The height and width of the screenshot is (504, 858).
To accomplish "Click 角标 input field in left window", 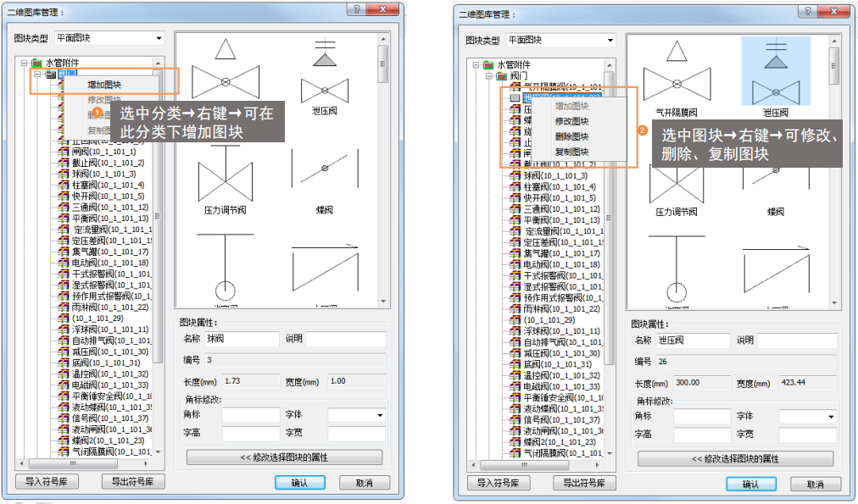I will (x=251, y=415).
